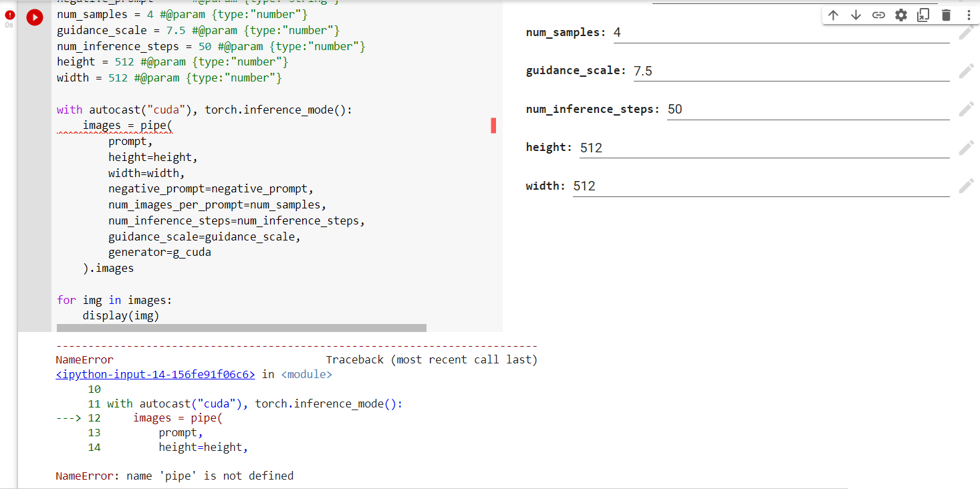Open the three-dot cell actions menu
Image resolution: width=980 pixels, height=489 pixels.
969,14
